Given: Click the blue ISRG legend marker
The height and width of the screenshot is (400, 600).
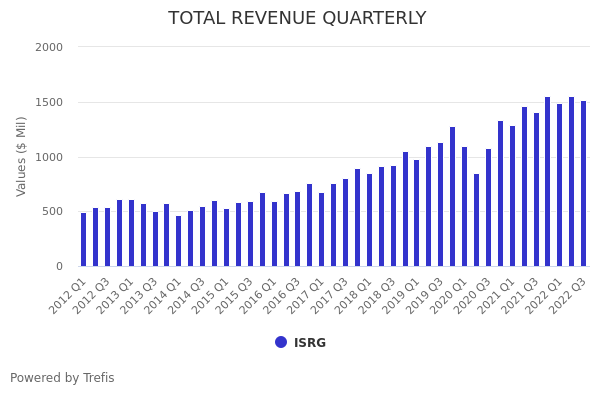Looking at the screenshot, I should [281, 342].
